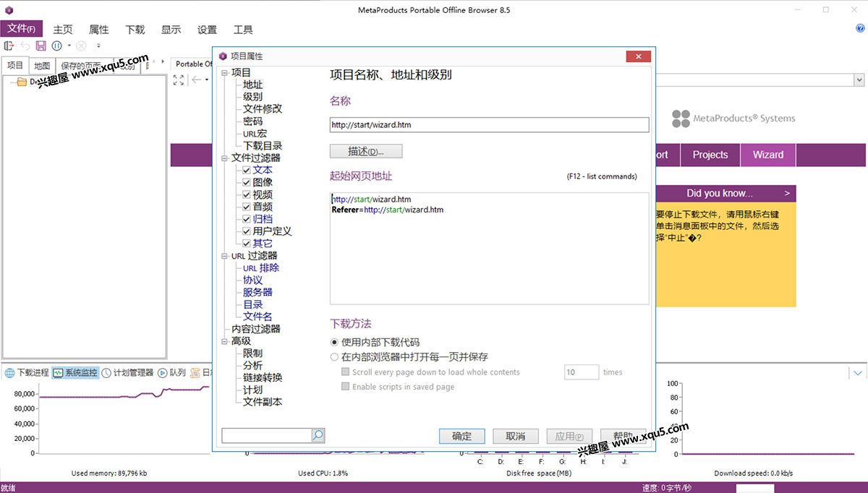Select 使用内部下载代码 radio button
868x493 pixels.
click(x=334, y=342)
